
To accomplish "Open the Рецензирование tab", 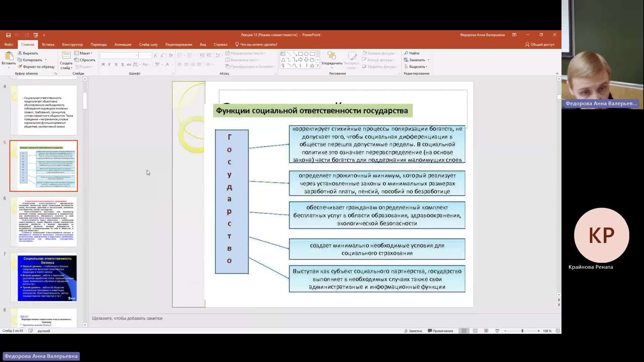I will click(179, 44).
